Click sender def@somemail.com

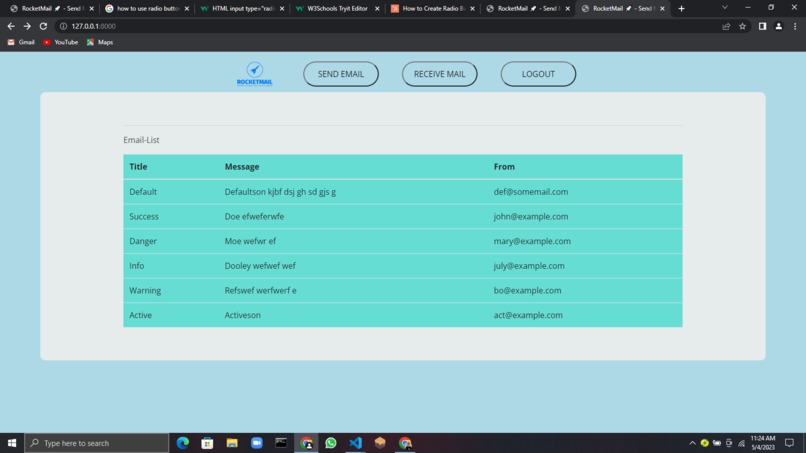pyautogui.click(x=531, y=192)
